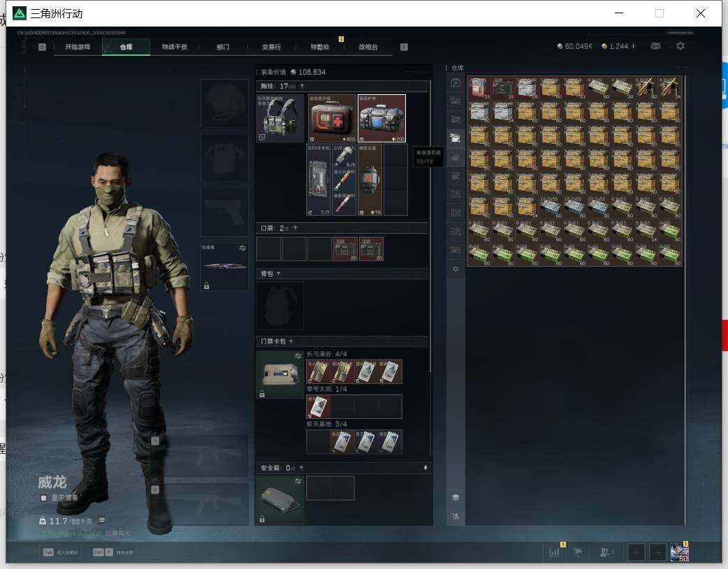This screenshot has height=569, width=728.
Task: Show help for 口袋 via question mark
Action: click(x=295, y=228)
